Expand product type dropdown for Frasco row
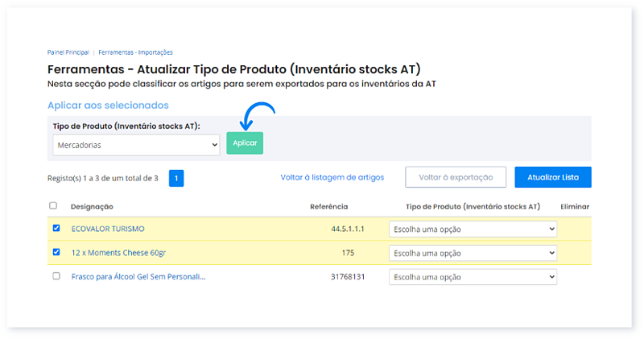Screen dimensions: 644x339 click(473, 276)
